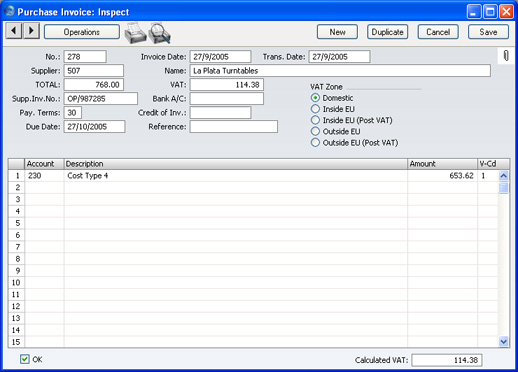The width and height of the screenshot is (518, 372).
Task: Click the grid scrollbar thumb
Action: click(x=504, y=188)
